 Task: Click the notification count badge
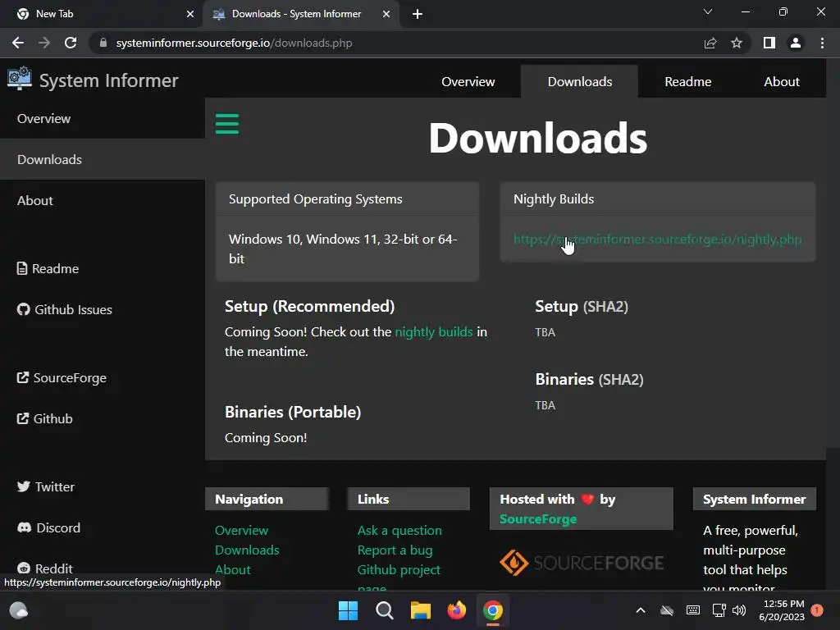[x=817, y=609]
